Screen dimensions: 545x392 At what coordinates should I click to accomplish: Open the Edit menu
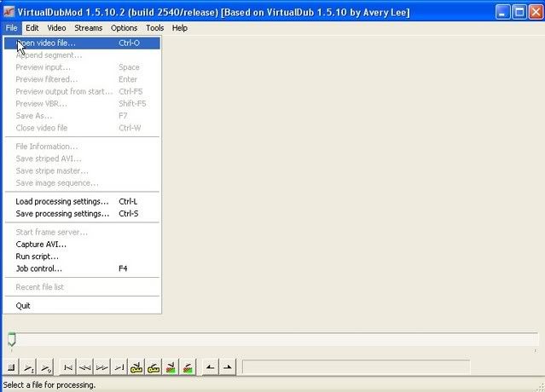point(32,28)
